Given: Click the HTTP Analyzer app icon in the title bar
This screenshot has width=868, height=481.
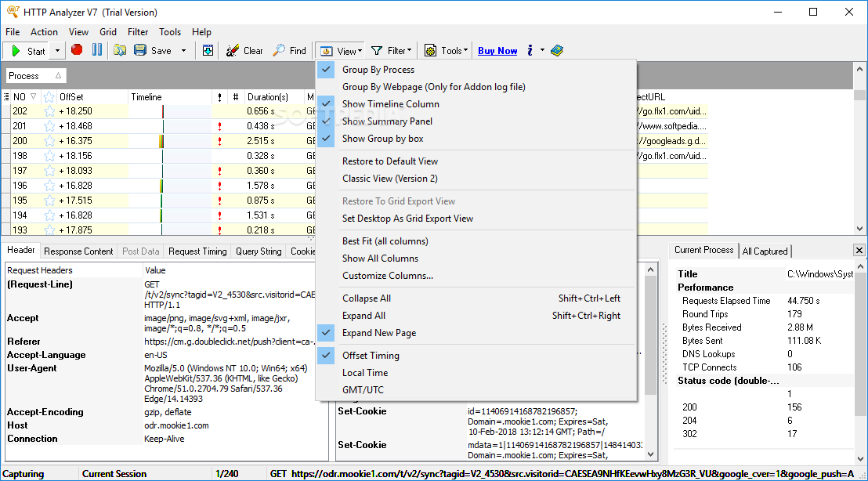Looking at the screenshot, I should (x=13, y=12).
